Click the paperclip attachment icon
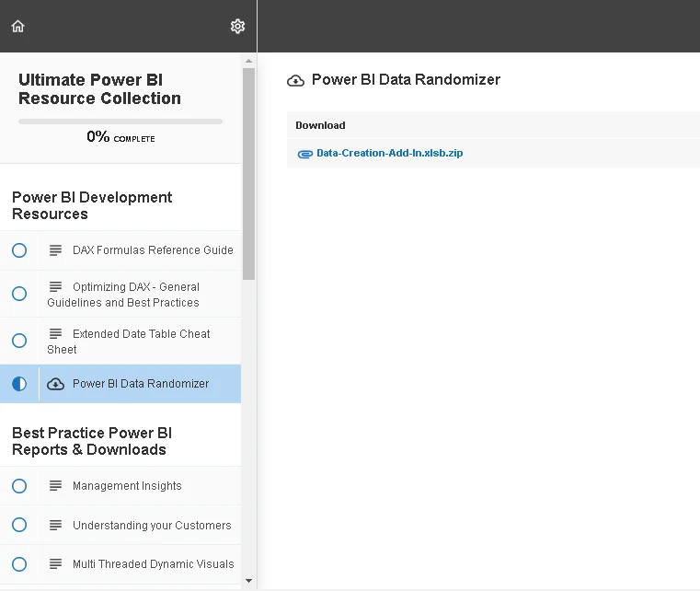Viewport: 700px width, 591px height. [x=304, y=154]
